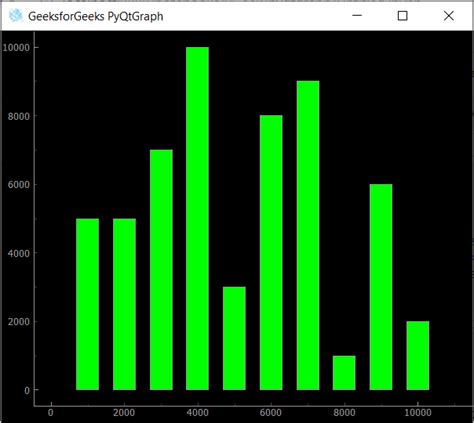Viewport: 474px width, 423px height.
Task: Click y-axis label 0
Action: pyautogui.click(x=27, y=391)
